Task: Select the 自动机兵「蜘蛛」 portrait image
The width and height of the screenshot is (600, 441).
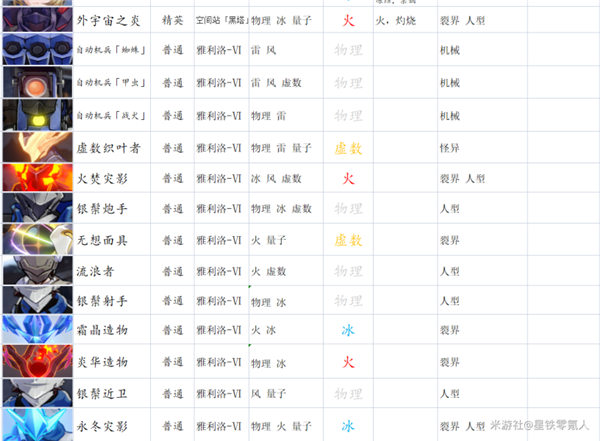Action: [x=36, y=49]
